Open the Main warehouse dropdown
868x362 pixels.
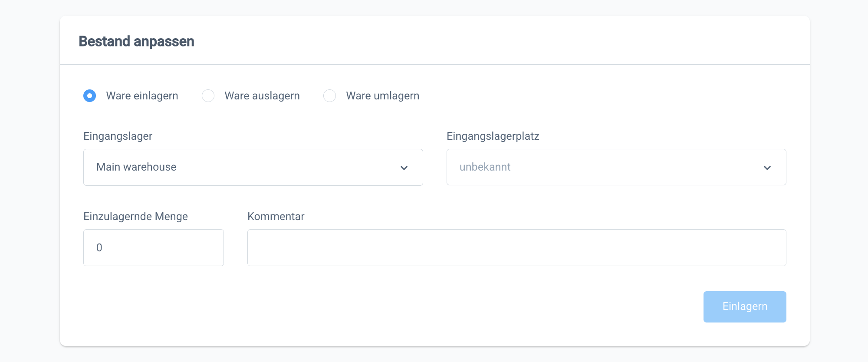click(x=253, y=168)
